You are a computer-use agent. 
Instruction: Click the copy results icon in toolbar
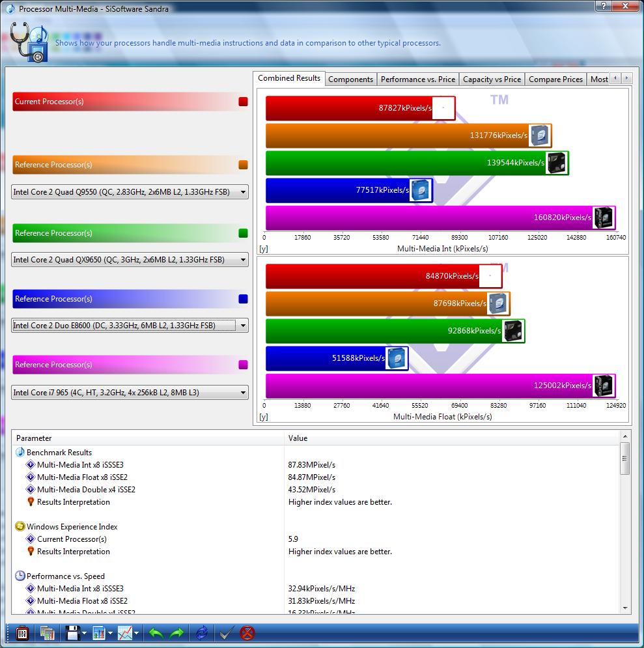click(47, 633)
